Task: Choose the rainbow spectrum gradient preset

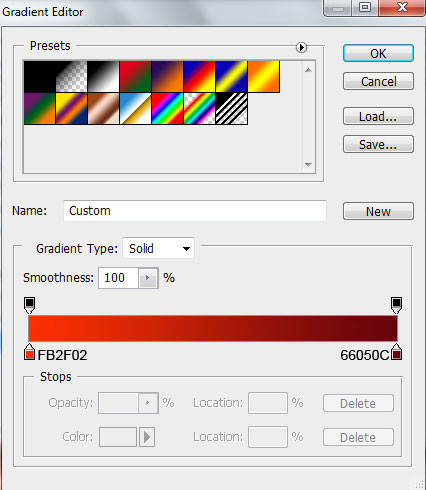Action: click(168, 109)
